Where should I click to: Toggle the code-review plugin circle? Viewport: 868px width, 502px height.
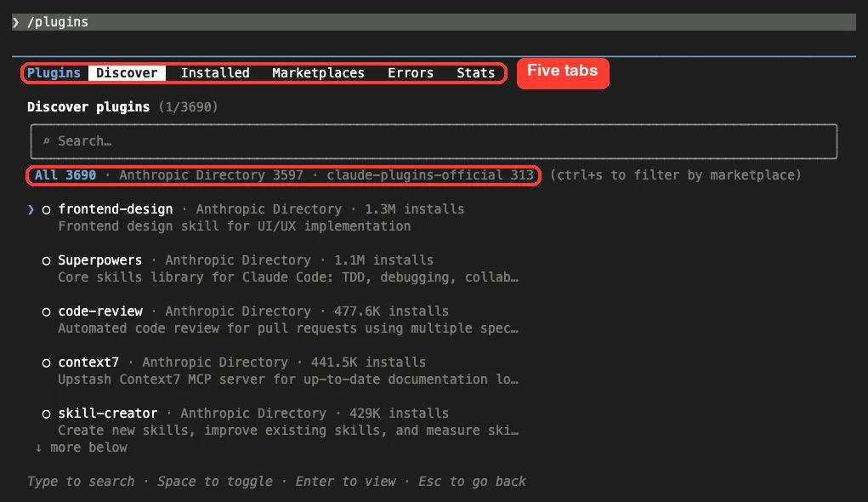point(47,311)
